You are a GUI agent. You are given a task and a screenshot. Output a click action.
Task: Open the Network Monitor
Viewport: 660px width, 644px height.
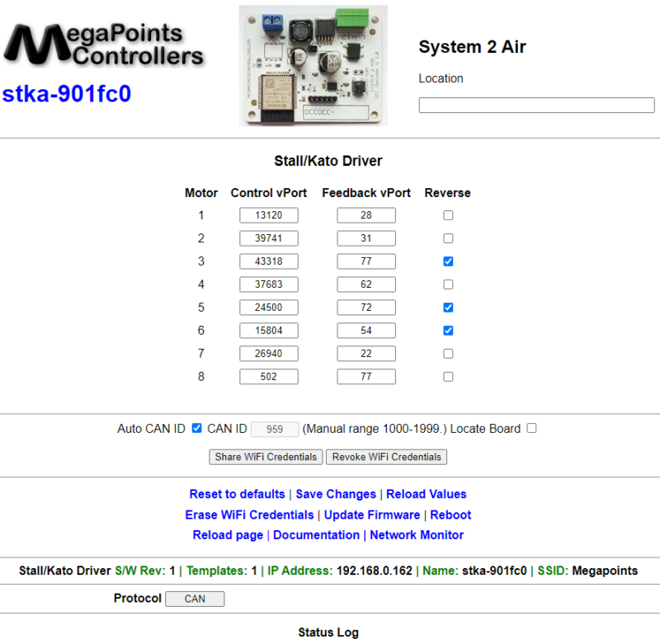[x=416, y=535]
